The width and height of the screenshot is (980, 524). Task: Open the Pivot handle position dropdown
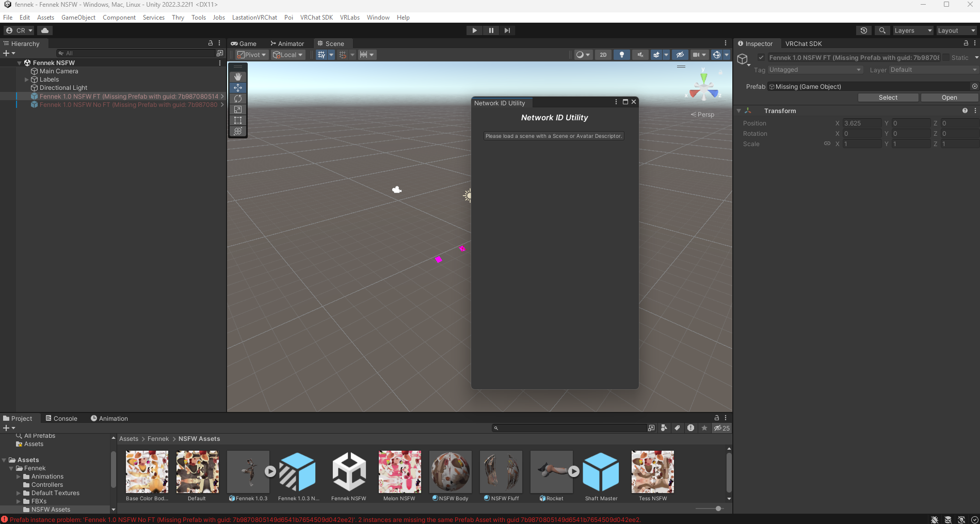251,55
